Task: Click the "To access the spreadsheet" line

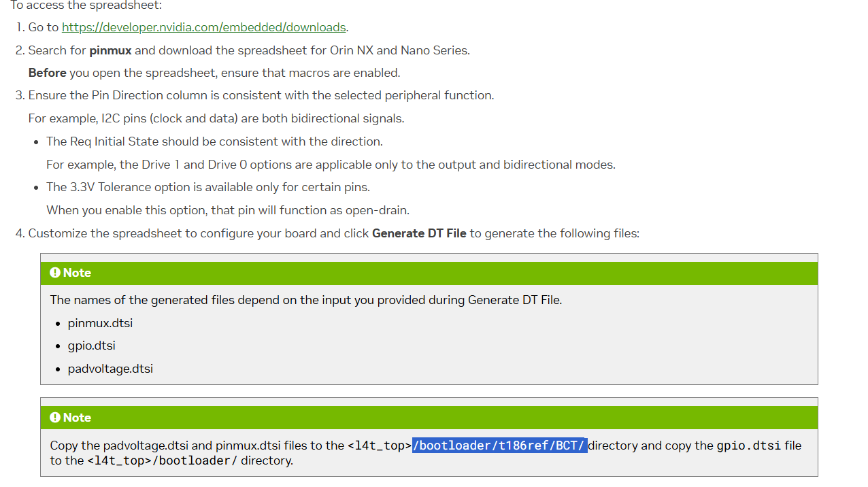Action: coord(86,5)
